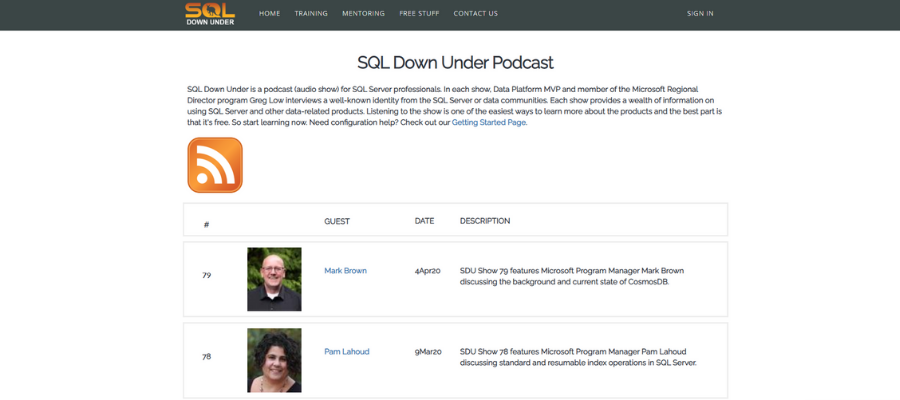900x400 pixels.
Task: Click Pam Lahoud's photo thumbnail
Action: pos(274,360)
